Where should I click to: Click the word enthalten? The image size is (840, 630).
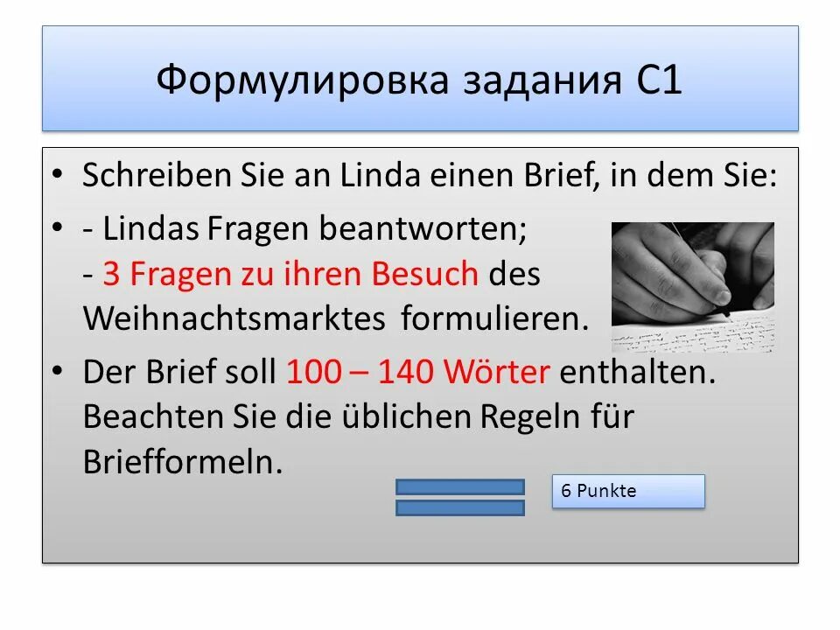point(638,371)
